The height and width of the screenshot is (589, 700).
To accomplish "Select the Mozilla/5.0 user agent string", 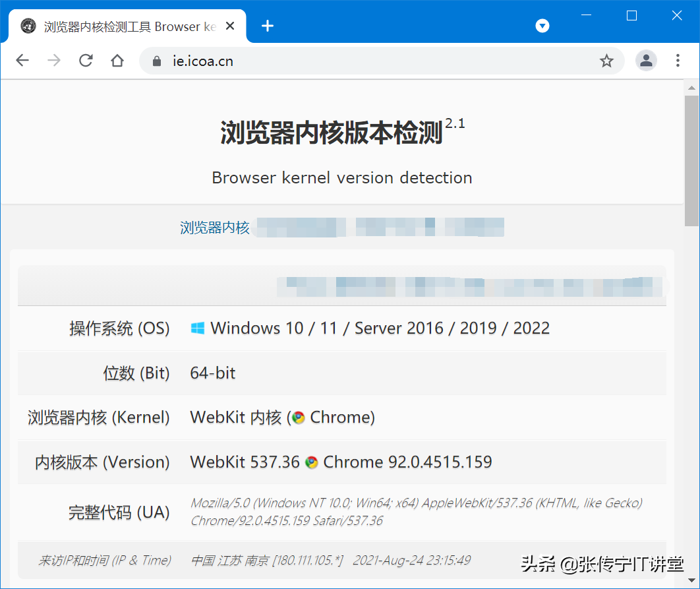I will pyautogui.click(x=417, y=512).
